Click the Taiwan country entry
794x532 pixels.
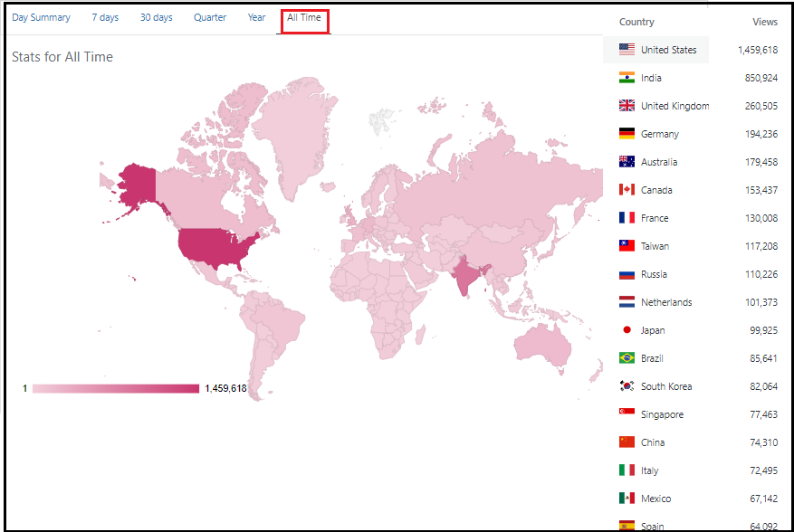655,246
